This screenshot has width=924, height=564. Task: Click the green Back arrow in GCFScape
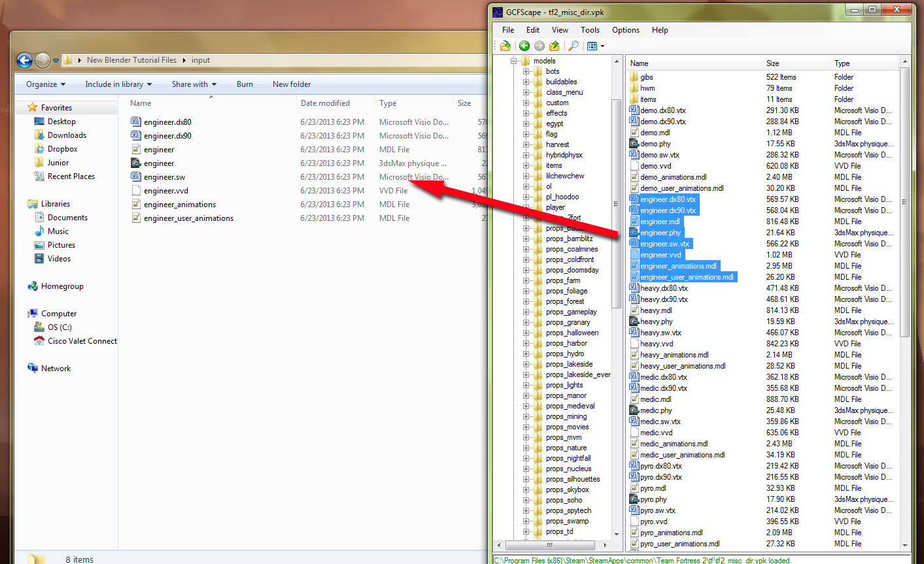point(524,46)
